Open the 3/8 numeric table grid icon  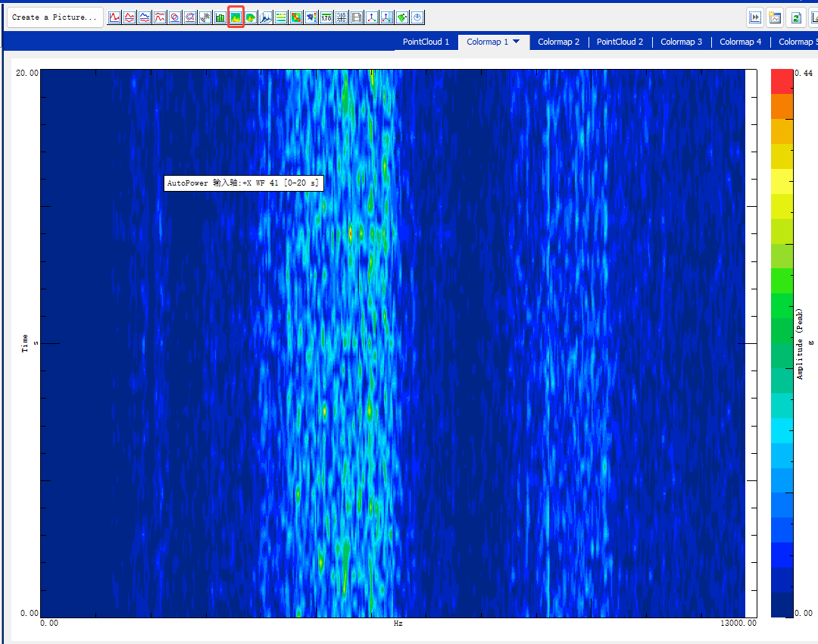(342, 17)
